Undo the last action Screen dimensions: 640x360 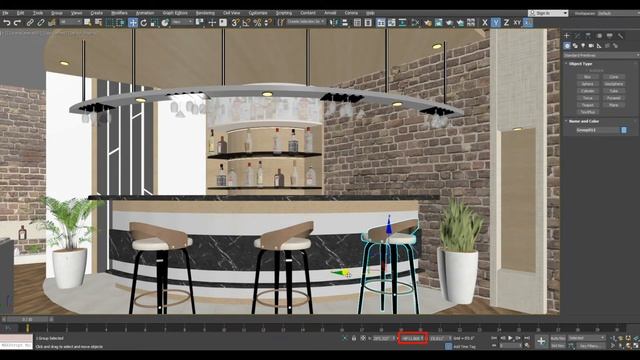pos(7,23)
